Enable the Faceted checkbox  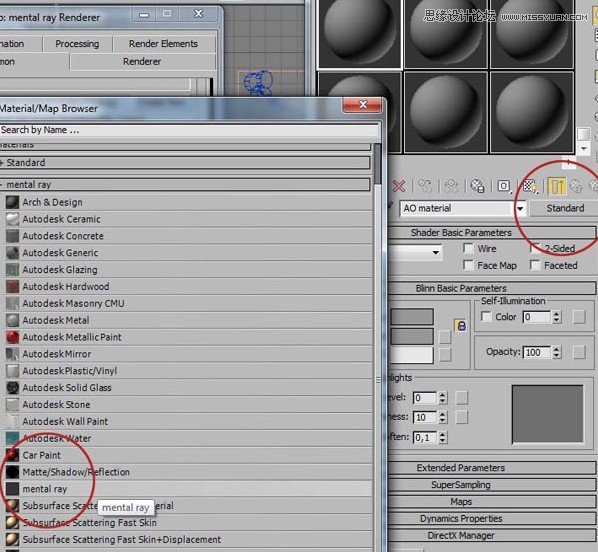click(535, 265)
